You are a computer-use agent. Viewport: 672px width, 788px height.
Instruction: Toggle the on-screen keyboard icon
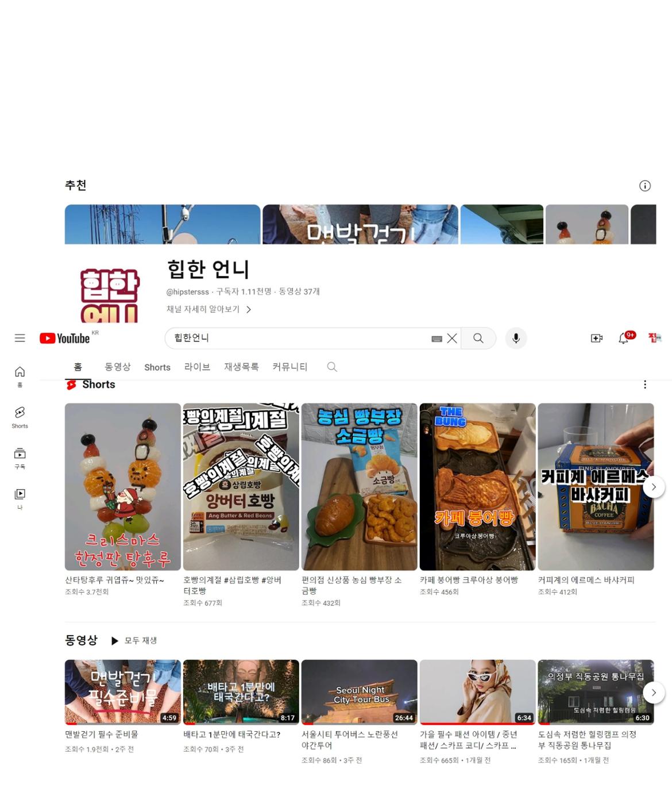click(437, 339)
